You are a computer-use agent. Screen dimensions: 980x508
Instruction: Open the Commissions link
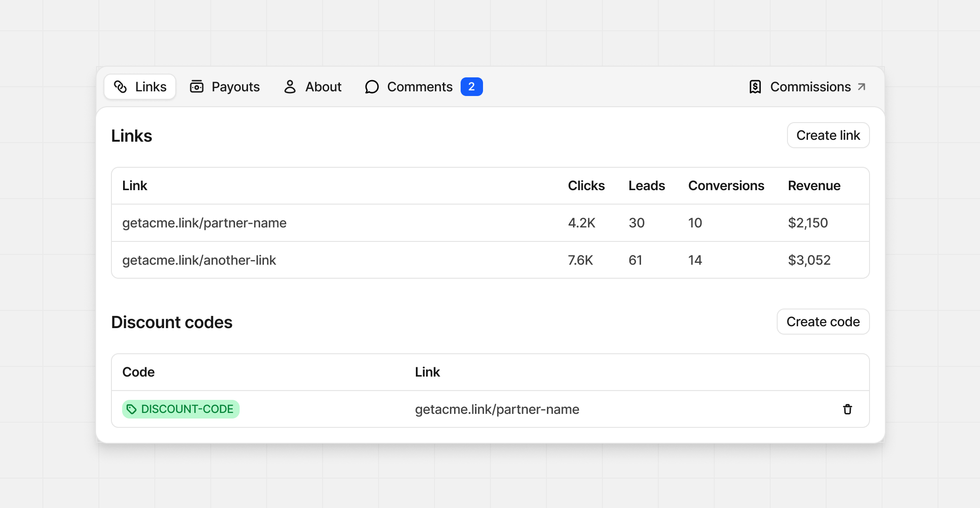pos(810,87)
